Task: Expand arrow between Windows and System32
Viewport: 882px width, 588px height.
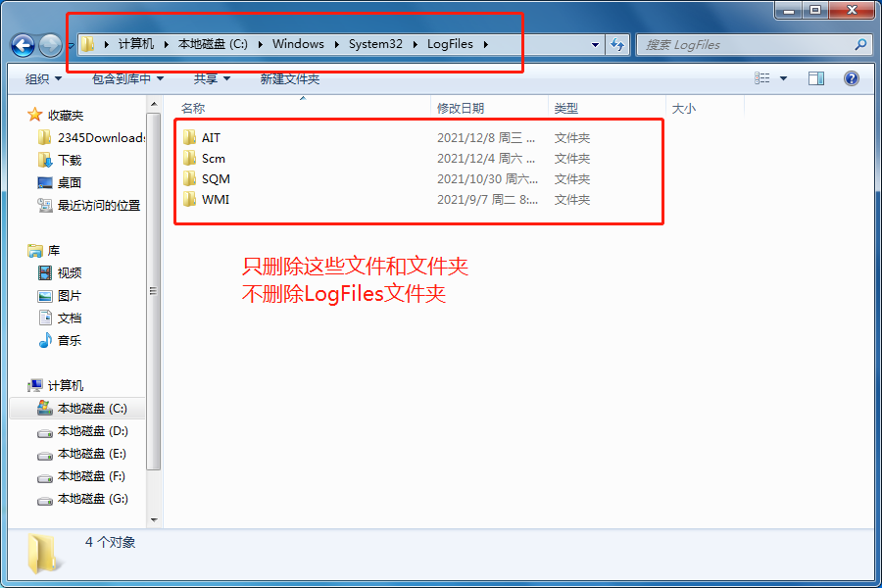Action: tap(336, 44)
